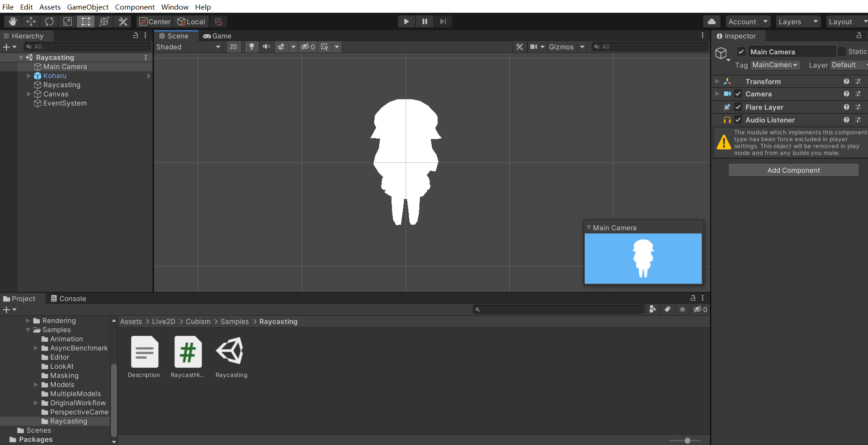The width and height of the screenshot is (868, 445).
Task: Toggle 2D view mode
Action: [x=233, y=47]
